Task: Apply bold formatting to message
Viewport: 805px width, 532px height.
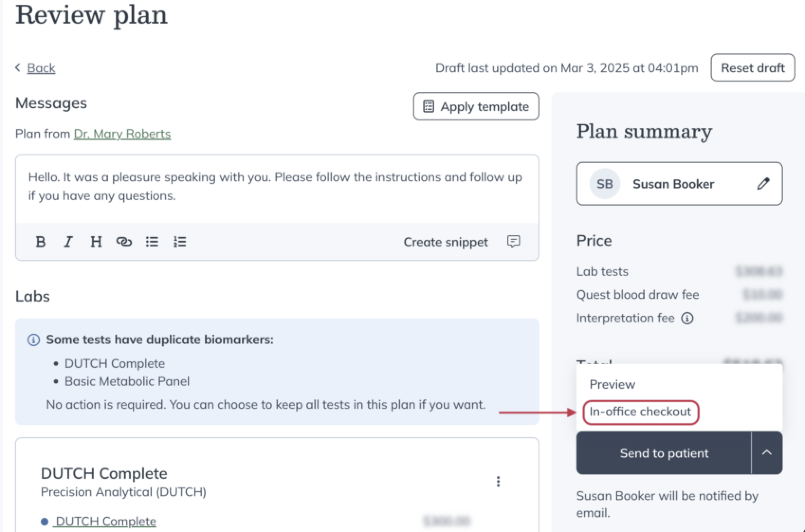Action: pos(41,242)
